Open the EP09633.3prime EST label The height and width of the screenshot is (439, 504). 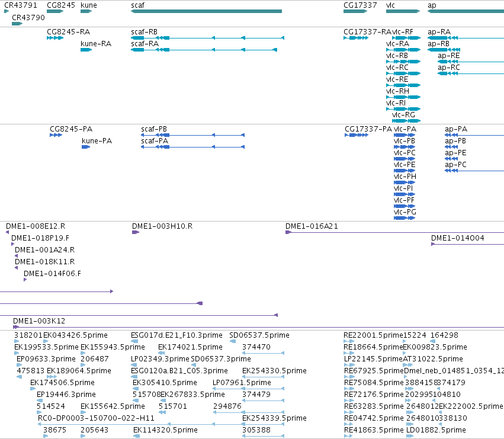click(x=46, y=358)
